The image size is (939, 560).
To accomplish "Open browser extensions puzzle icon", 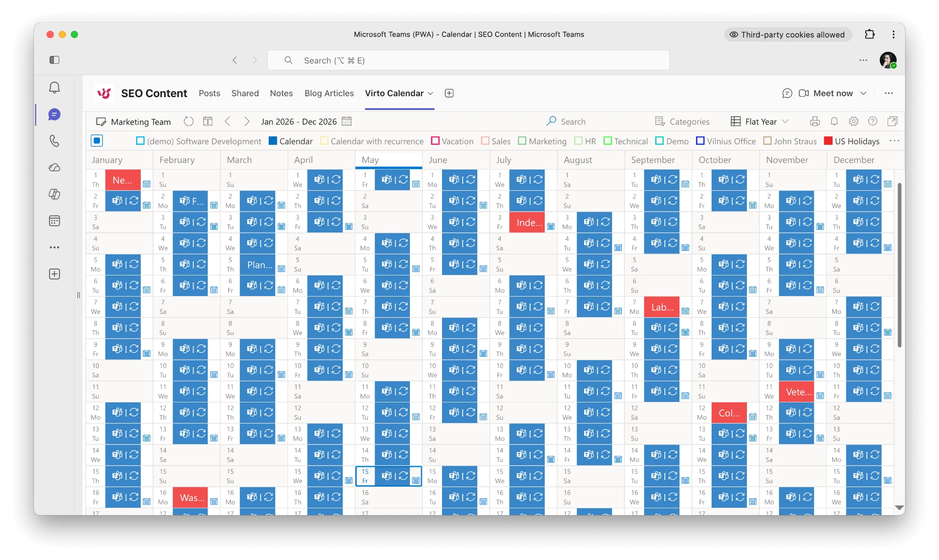I will (x=869, y=34).
